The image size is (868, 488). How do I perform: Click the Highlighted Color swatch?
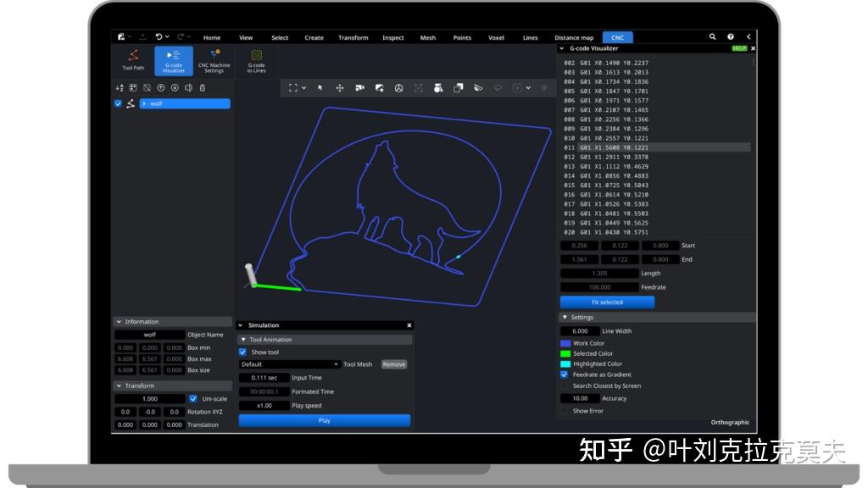565,364
